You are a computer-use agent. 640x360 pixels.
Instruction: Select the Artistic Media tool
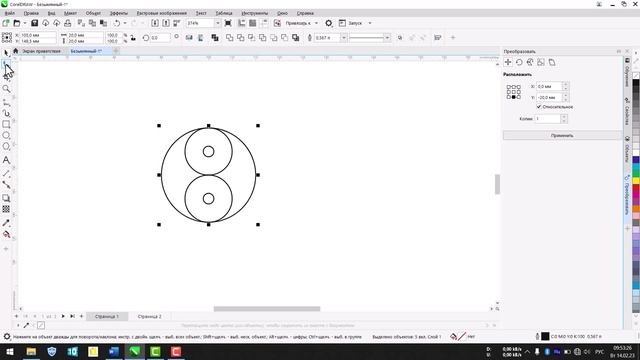point(6,113)
